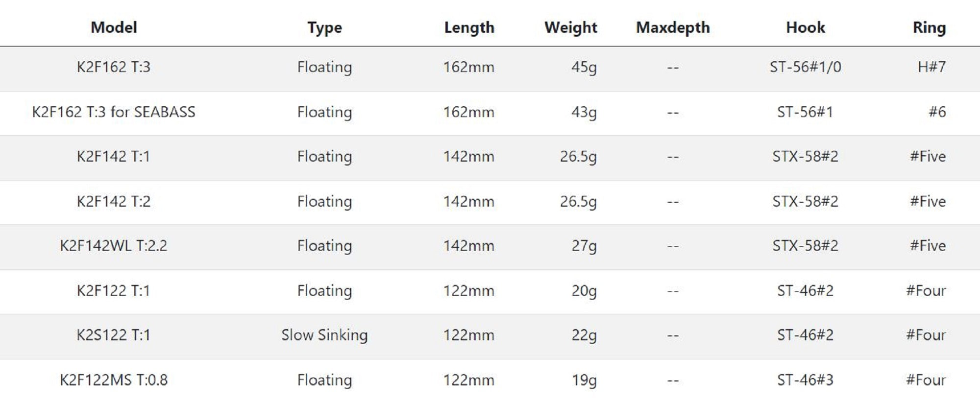Select the ST-56#1/0 hook value
980x403 pixels.
point(805,67)
